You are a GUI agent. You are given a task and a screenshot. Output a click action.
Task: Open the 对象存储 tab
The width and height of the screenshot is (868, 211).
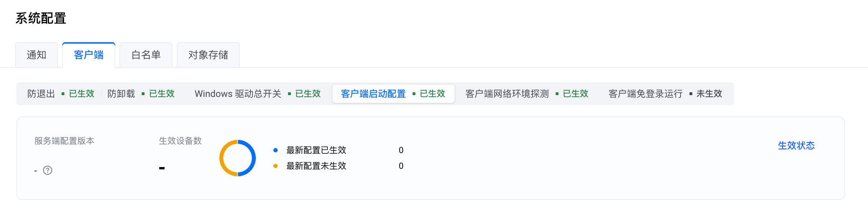click(x=208, y=55)
